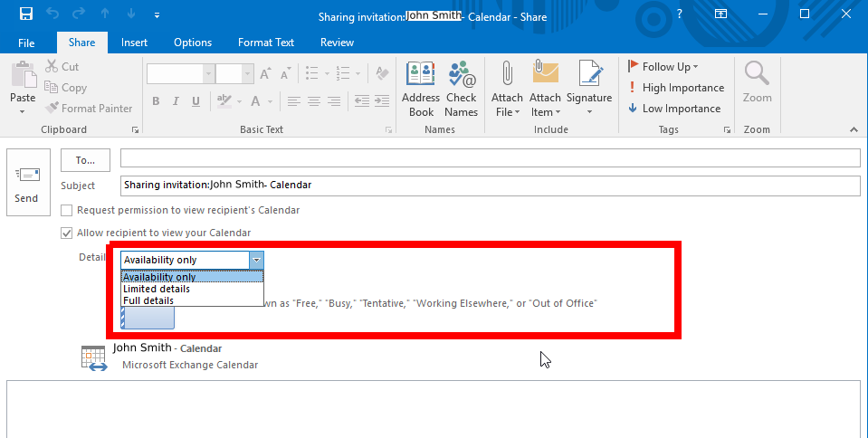Screen dimensions: 868x438
Task: Toggle bold formatting button
Action: [156, 101]
